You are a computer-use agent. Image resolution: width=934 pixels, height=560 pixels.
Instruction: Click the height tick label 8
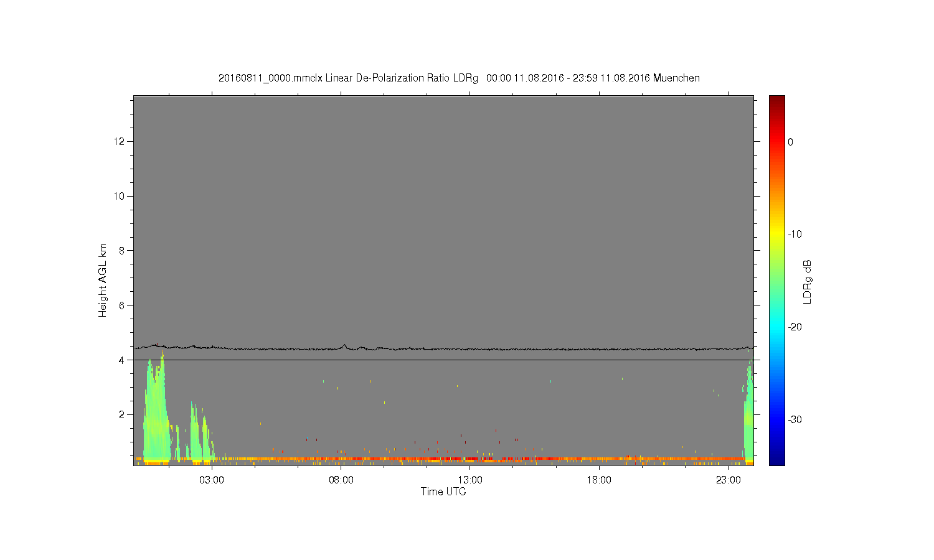(123, 251)
